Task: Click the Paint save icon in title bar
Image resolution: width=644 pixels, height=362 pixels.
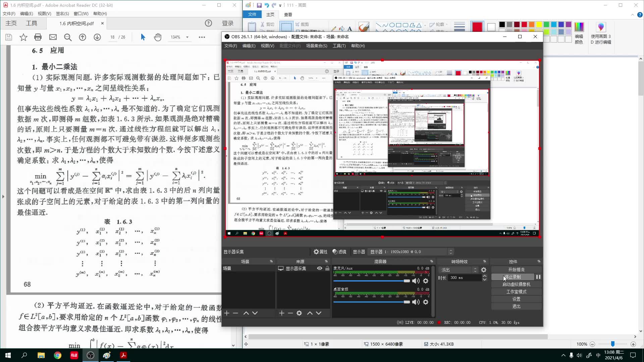Action: tap(259, 5)
